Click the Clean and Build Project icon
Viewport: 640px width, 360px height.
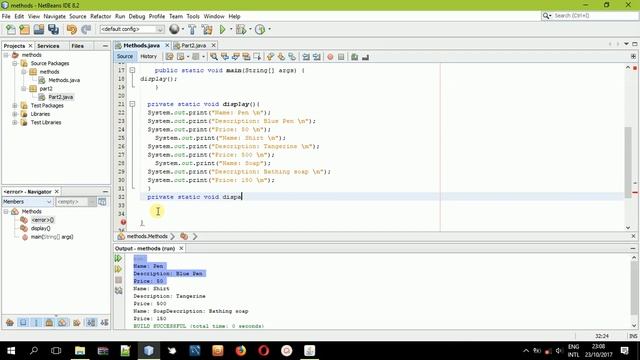(207, 29)
